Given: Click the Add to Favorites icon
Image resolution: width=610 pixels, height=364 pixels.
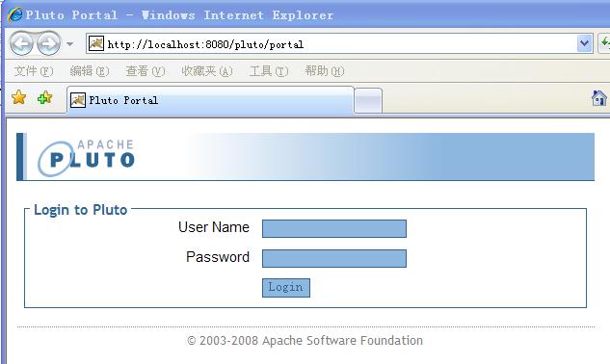Looking at the screenshot, I should click(44, 97).
